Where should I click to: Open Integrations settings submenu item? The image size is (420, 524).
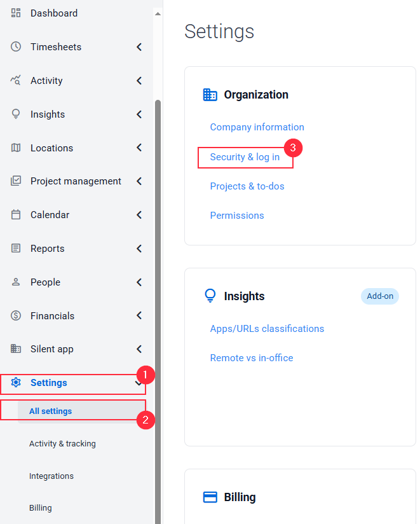tap(51, 476)
